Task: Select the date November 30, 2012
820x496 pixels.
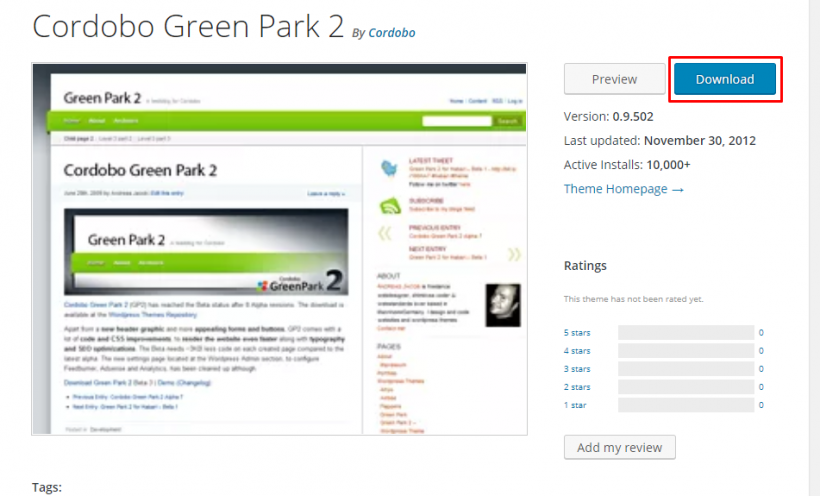Action: pos(700,140)
